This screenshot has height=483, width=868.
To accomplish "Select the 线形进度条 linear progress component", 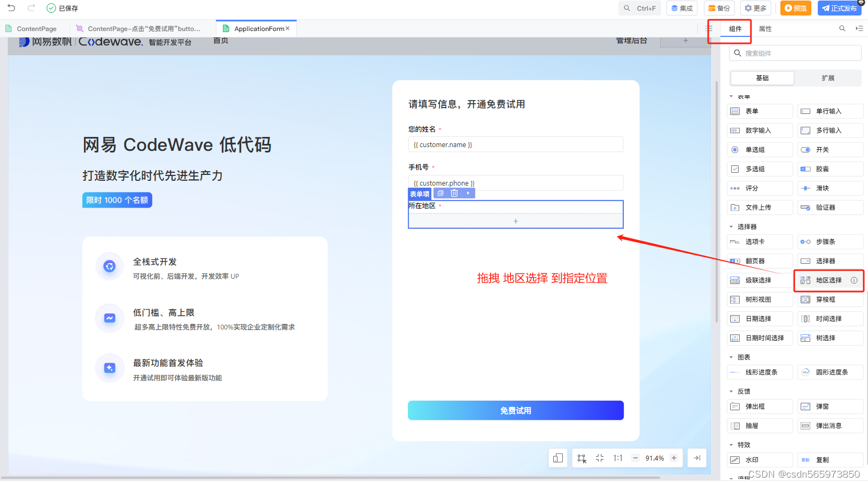I will (760, 372).
